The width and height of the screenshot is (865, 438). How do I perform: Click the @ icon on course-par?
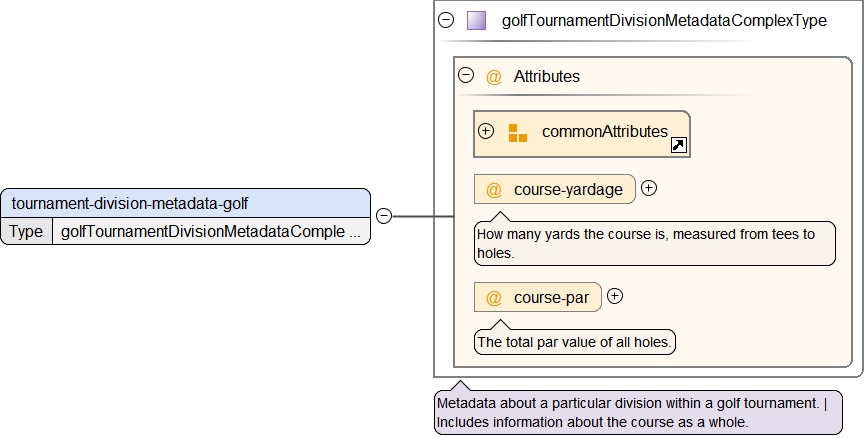[x=493, y=297]
